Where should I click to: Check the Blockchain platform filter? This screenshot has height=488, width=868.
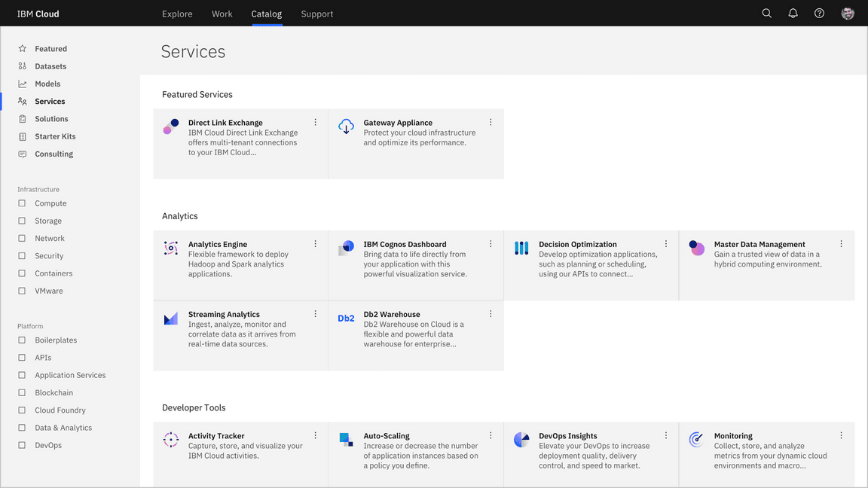22,392
